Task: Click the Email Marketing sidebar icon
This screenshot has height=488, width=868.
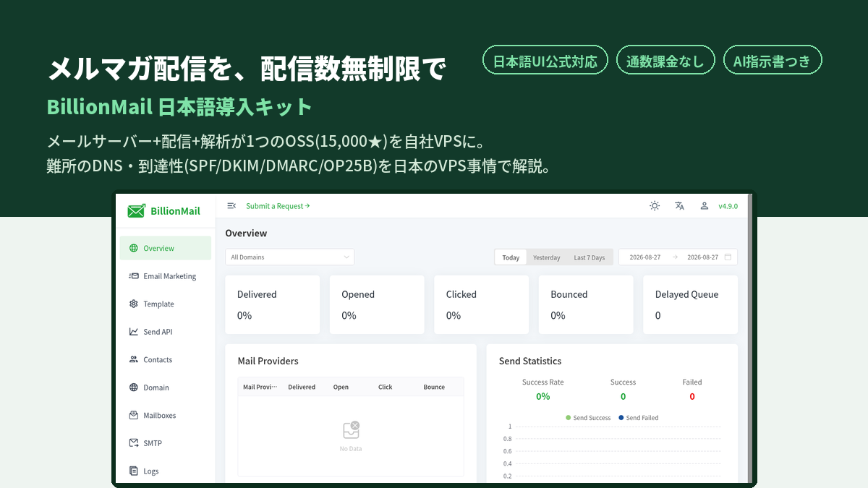Action: [x=133, y=276]
